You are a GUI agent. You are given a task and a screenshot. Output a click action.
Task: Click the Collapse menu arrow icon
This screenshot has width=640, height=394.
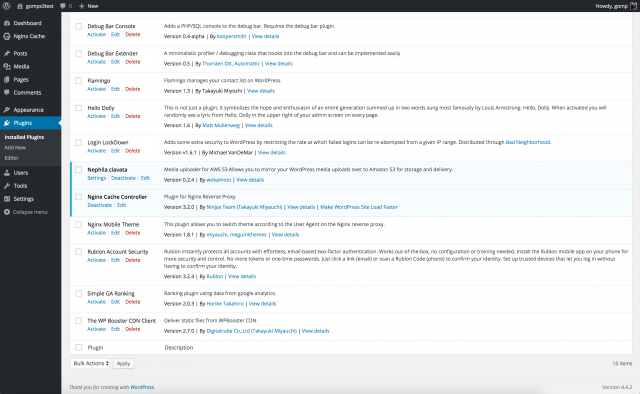pyautogui.click(x=7, y=212)
